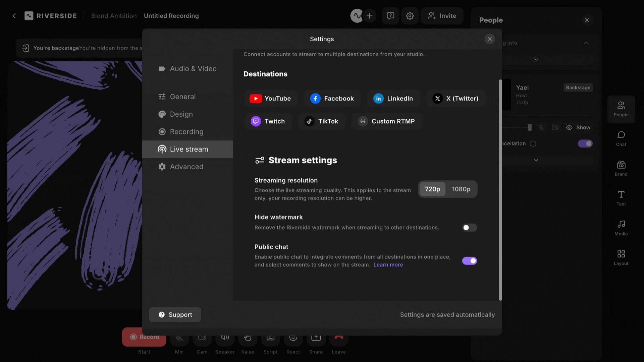Select 1080p streaming resolution
The image size is (644, 362).
pos(461,189)
